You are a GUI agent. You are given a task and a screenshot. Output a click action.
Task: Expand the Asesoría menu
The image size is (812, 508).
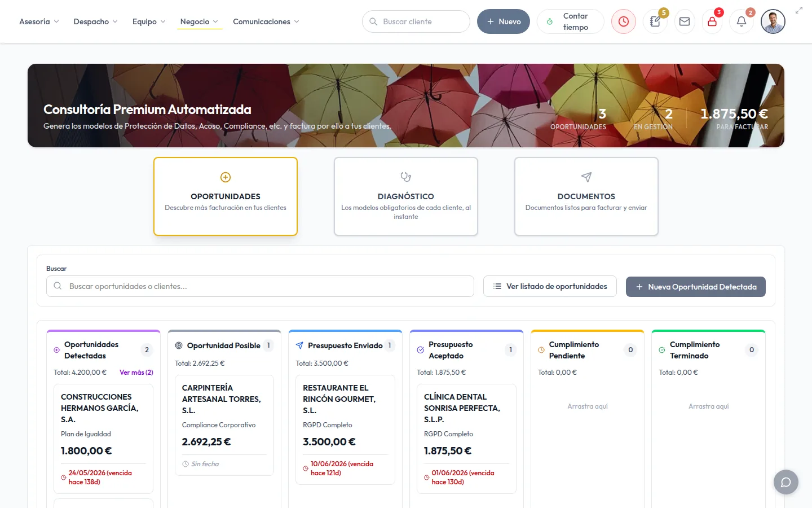pyautogui.click(x=39, y=21)
